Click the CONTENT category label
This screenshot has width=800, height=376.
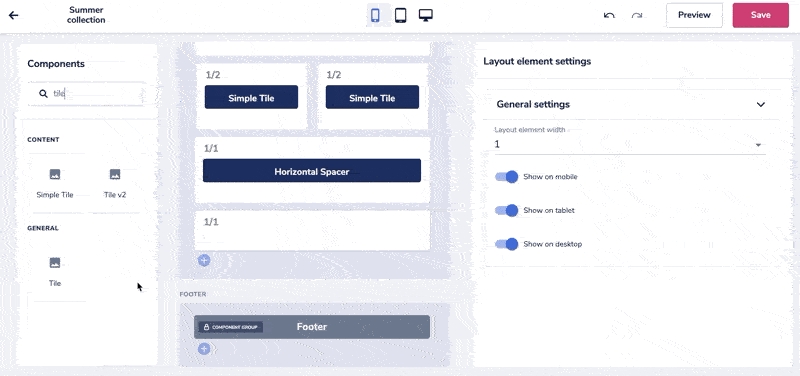(43, 140)
